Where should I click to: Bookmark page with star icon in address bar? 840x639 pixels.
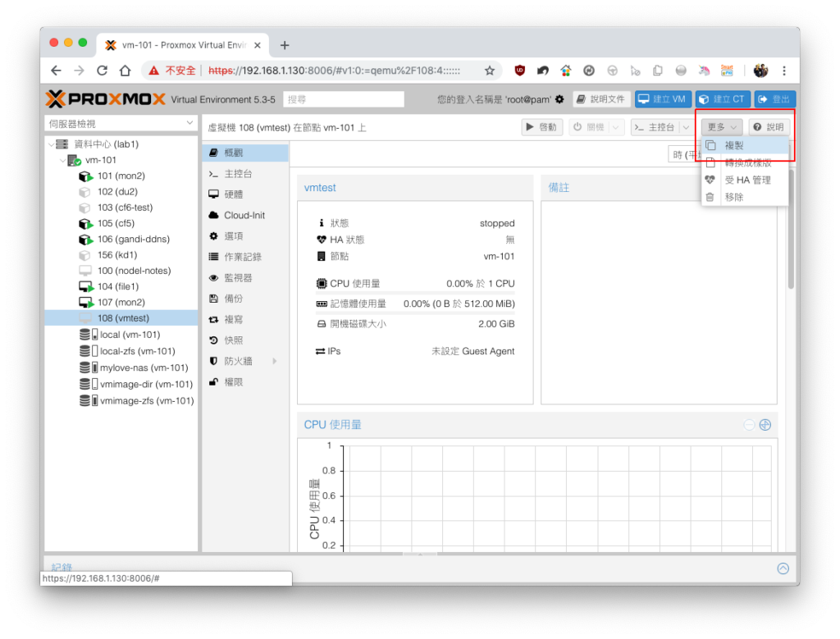pyautogui.click(x=489, y=71)
